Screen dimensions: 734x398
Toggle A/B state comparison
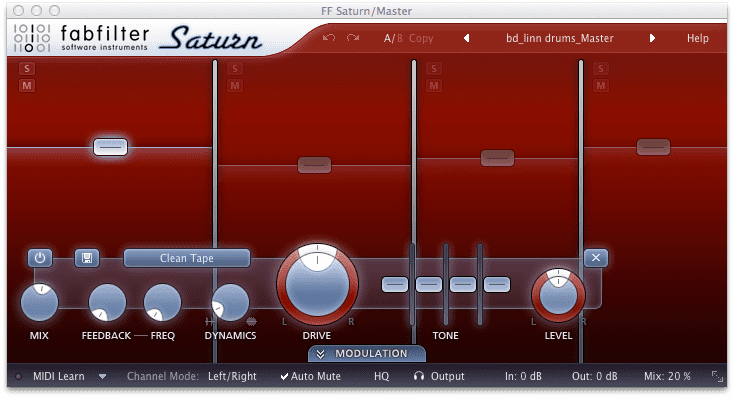(x=393, y=38)
